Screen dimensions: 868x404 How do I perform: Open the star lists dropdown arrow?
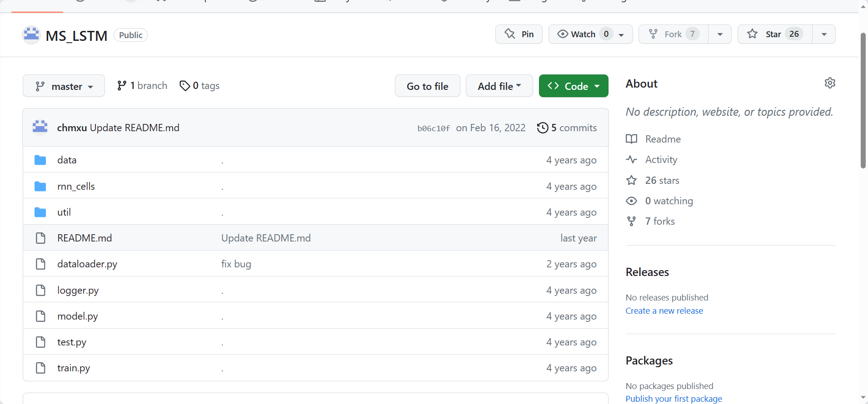tap(824, 34)
